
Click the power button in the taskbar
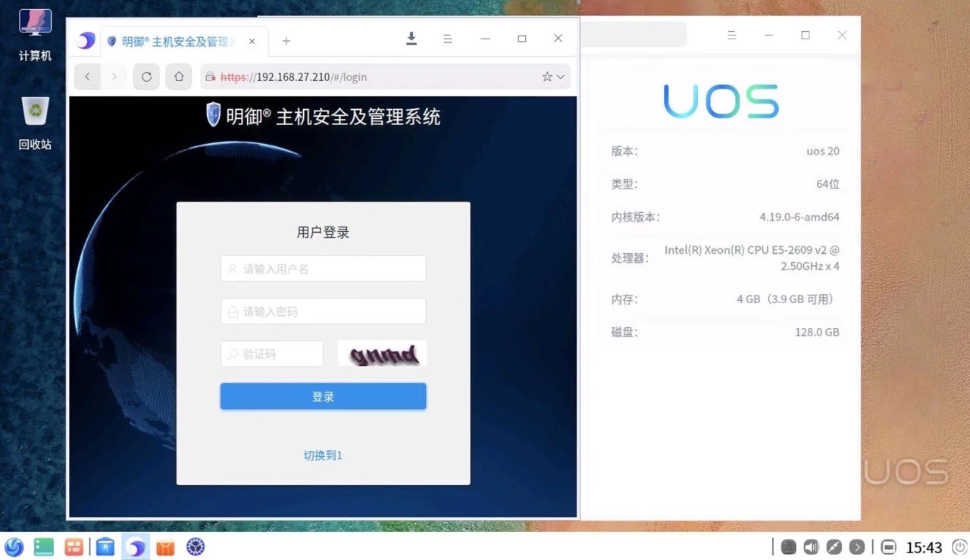click(960, 547)
